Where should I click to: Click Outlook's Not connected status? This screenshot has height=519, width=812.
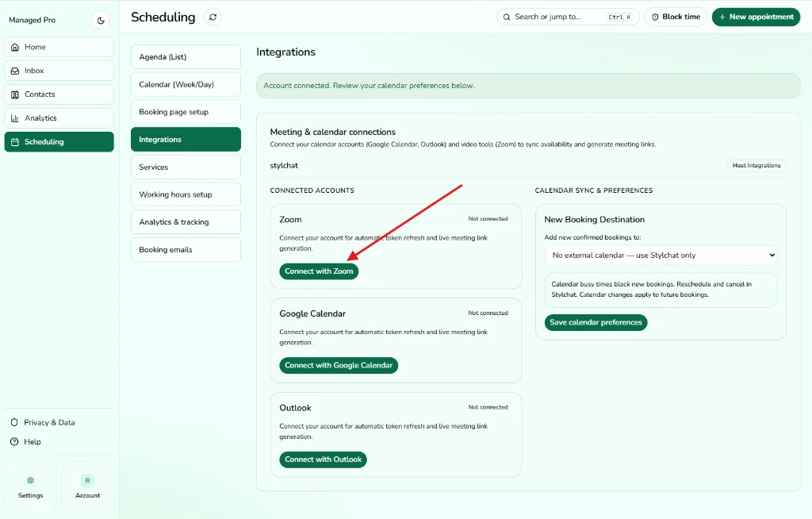[488, 408]
